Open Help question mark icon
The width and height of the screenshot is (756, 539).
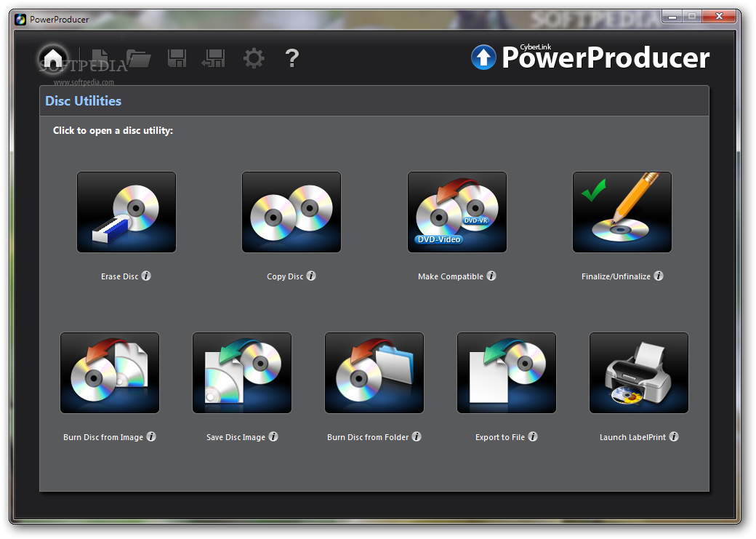coord(291,58)
